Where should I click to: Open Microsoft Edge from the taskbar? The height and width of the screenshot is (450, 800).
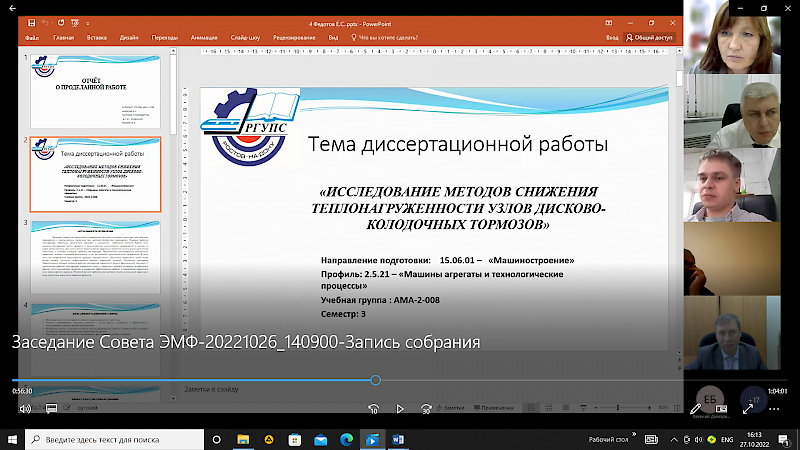[346, 439]
